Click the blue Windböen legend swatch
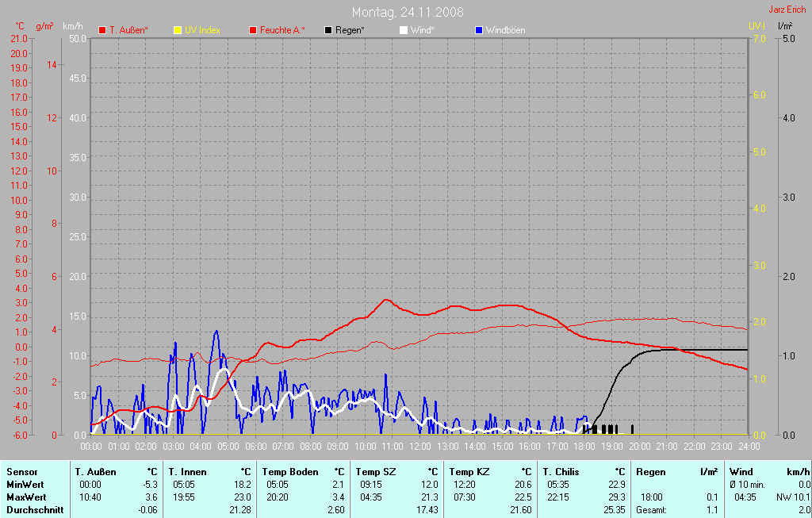 coord(478,30)
